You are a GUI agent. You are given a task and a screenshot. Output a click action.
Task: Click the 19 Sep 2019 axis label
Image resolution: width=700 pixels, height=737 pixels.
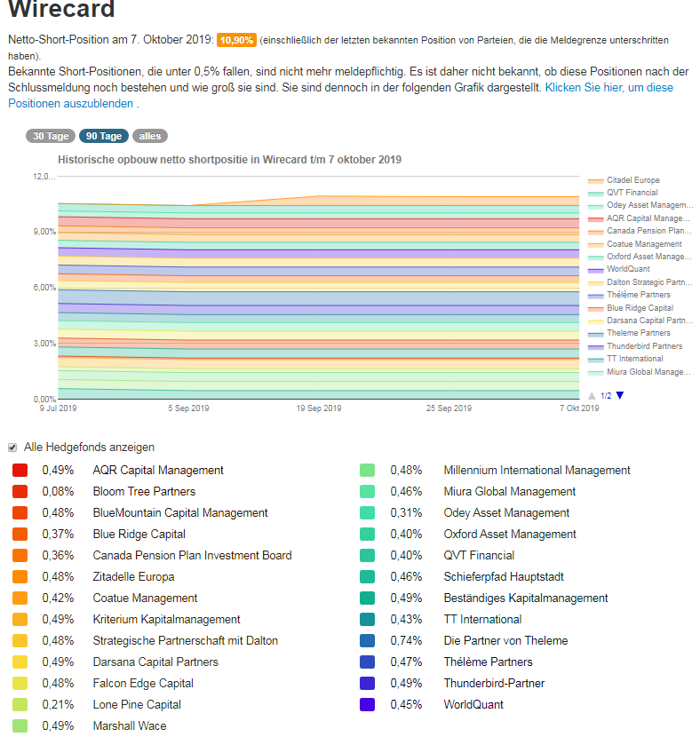(319, 408)
